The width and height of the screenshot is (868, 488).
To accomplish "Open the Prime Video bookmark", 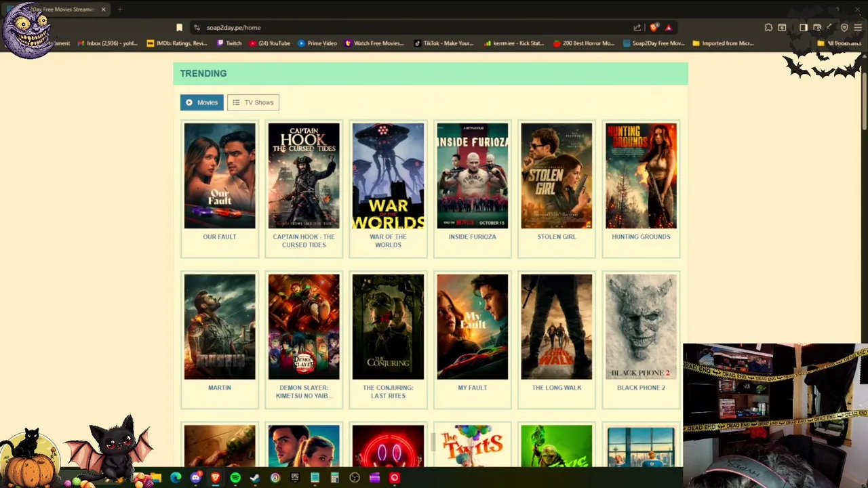I will coord(317,43).
